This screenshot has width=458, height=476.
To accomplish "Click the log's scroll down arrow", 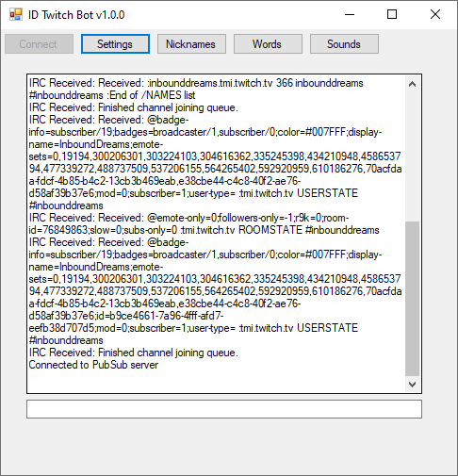I will click(413, 384).
